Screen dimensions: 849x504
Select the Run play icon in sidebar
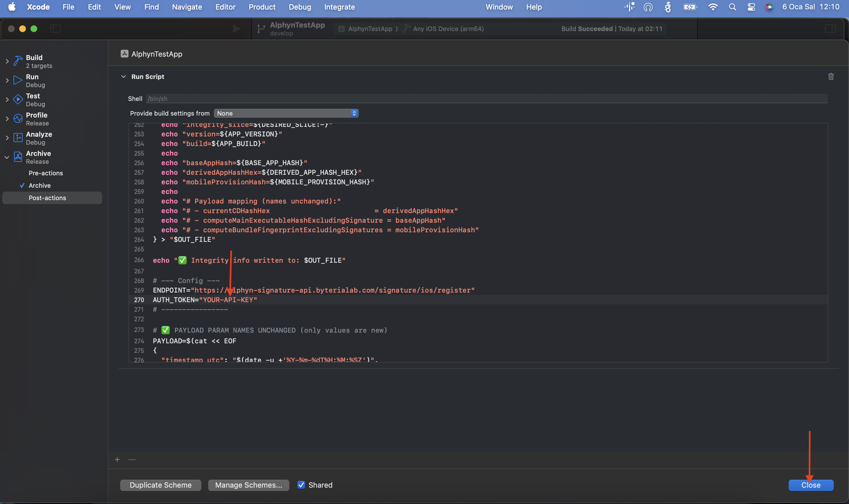click(x=18, y=80)
